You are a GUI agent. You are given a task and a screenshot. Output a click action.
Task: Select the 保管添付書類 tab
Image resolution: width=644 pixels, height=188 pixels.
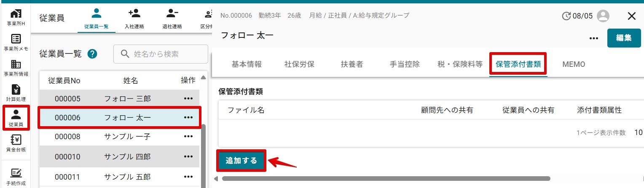click(x=518, y=64)
